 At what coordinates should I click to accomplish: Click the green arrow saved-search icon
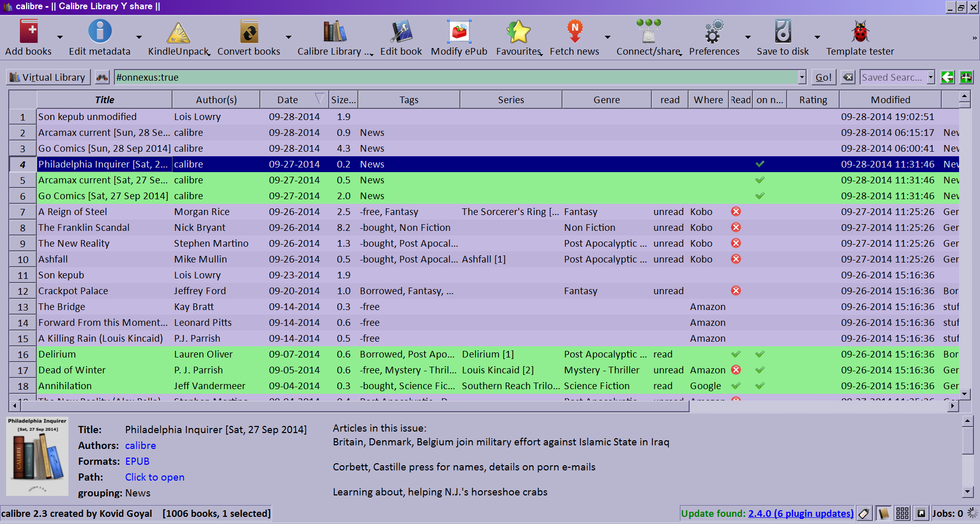click(947, 77)
